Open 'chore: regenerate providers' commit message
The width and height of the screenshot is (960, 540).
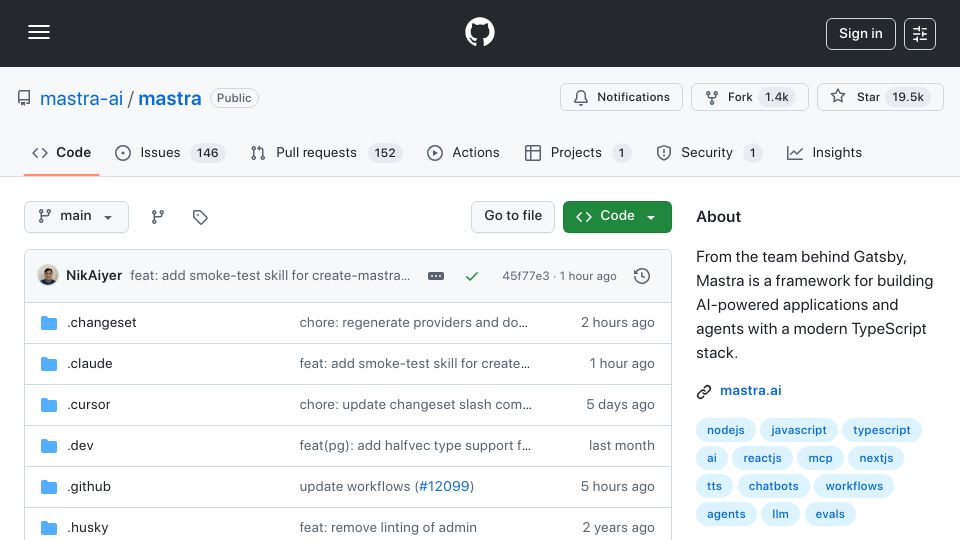click(413, 323)
